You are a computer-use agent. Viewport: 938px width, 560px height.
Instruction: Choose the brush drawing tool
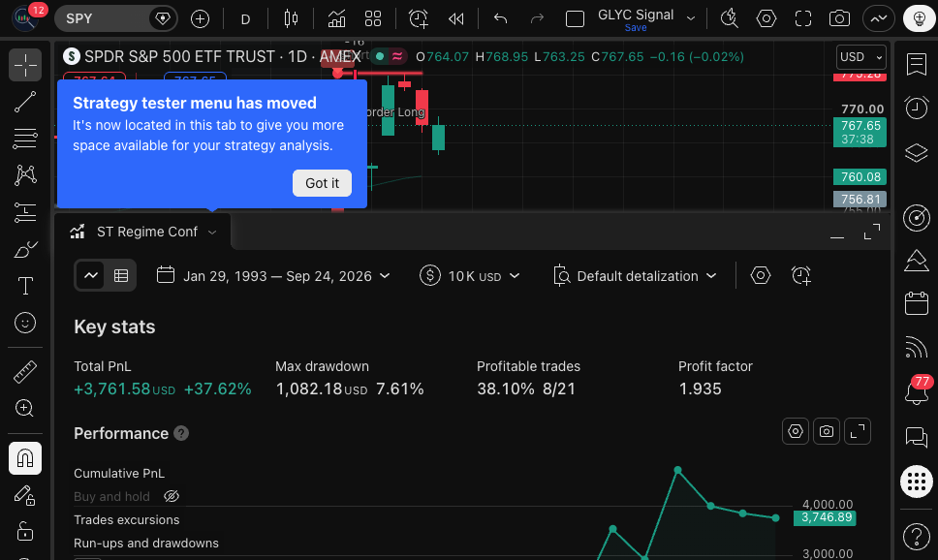(x=25, y=249)
